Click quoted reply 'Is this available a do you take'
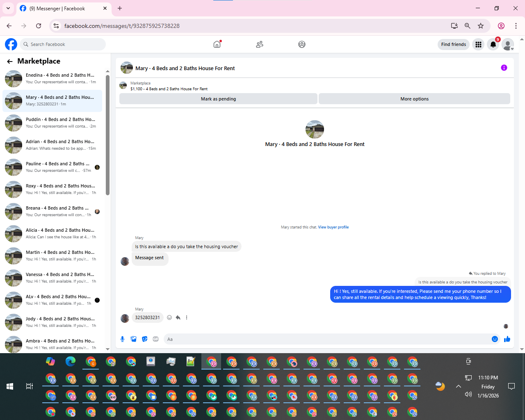525x420 pixels. point(463,282)
